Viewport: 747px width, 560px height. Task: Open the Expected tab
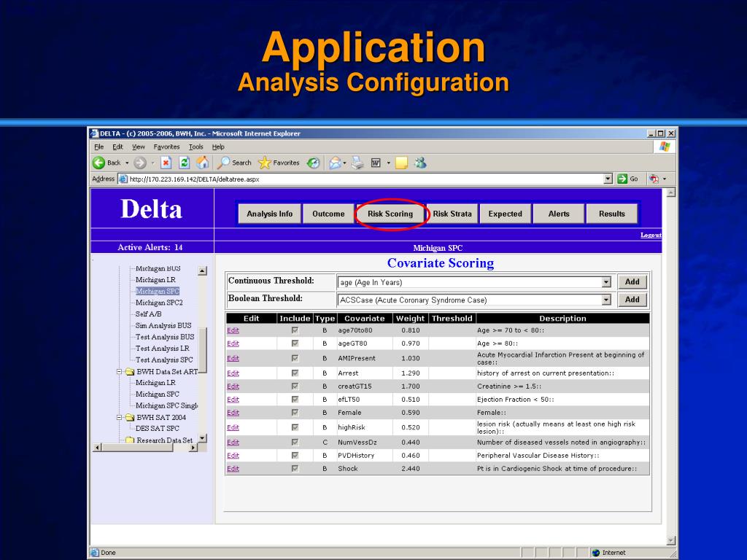coord(505,214)
